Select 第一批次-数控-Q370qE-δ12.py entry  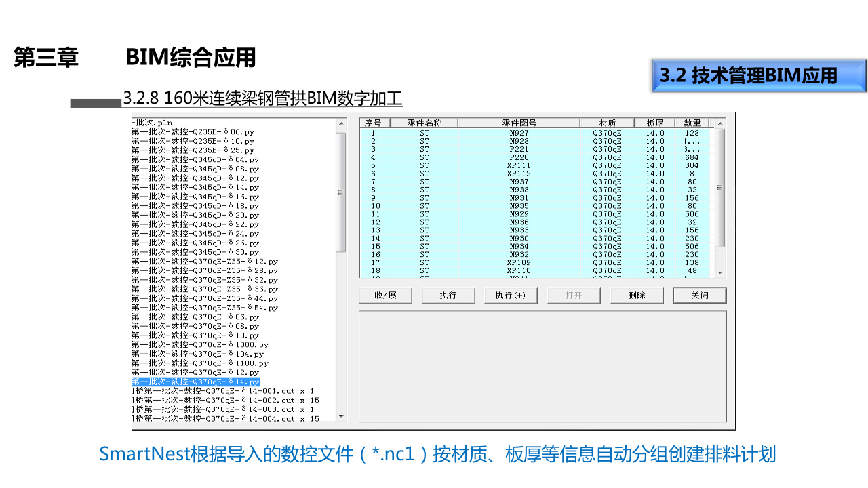(x=195, y=373)
